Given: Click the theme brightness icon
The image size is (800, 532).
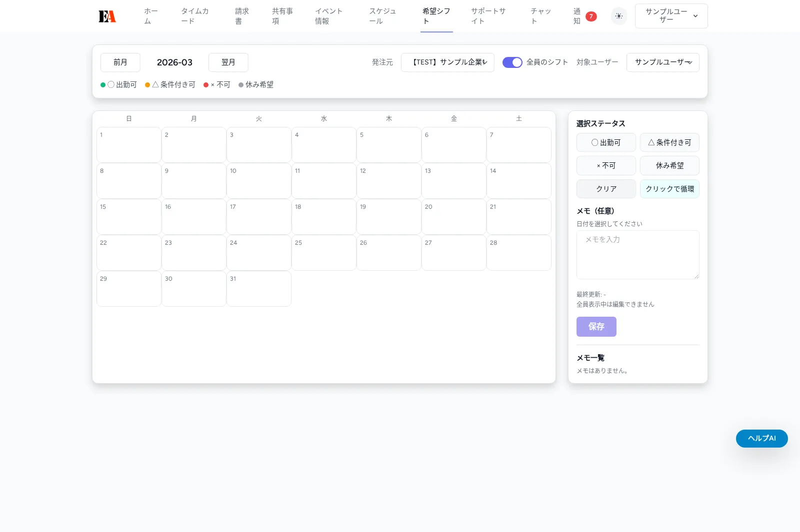Looking at the screenshot, I should [618, 16].
